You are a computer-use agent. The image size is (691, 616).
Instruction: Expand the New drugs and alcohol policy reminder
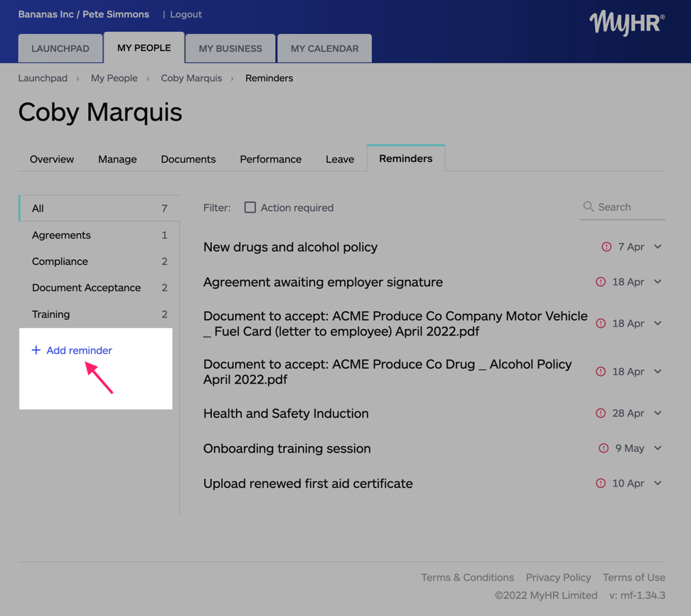click(x=658, y=247)
